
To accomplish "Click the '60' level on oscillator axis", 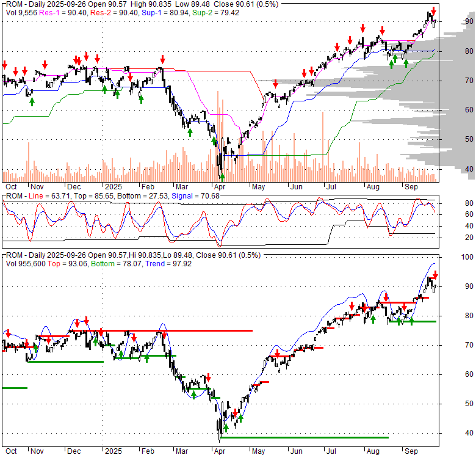I will [x=469, y=214].
